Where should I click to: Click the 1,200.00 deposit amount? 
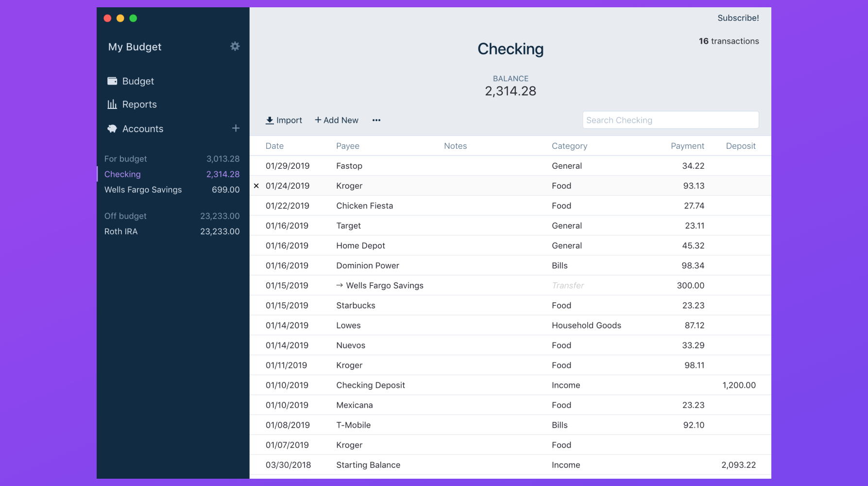(739, 385)
